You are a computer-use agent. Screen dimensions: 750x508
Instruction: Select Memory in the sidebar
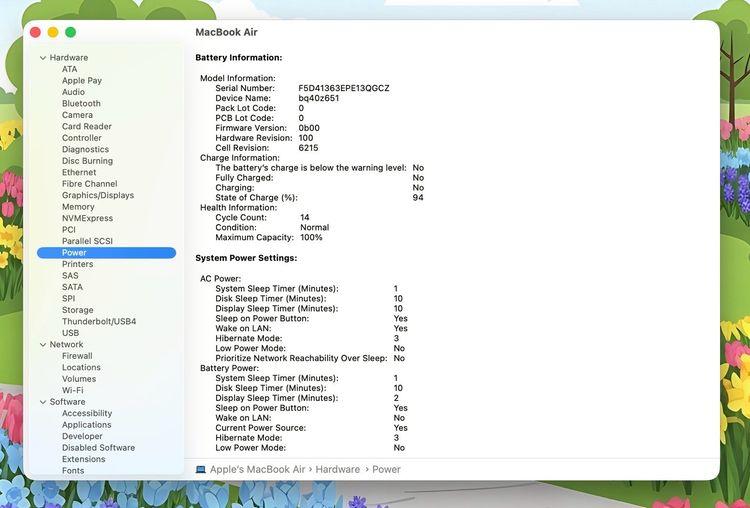[x=78, y=207]
